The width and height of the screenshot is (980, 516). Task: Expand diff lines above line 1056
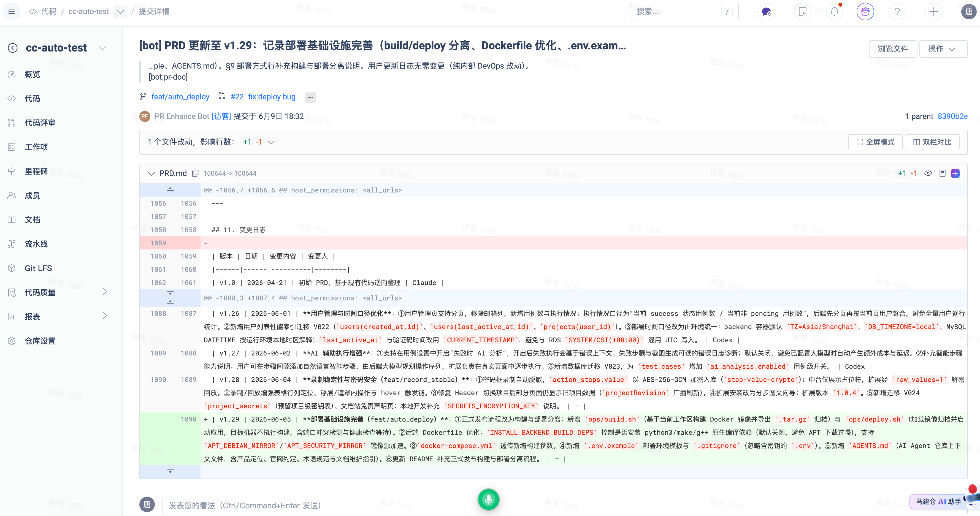(170, 189)
